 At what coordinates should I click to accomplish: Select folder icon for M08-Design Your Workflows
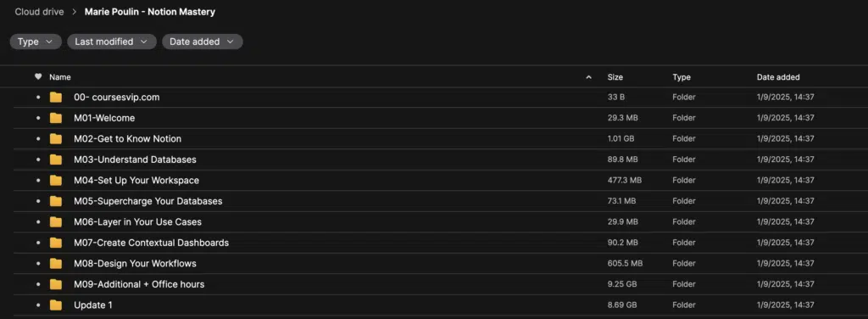[x=56, y=264]
